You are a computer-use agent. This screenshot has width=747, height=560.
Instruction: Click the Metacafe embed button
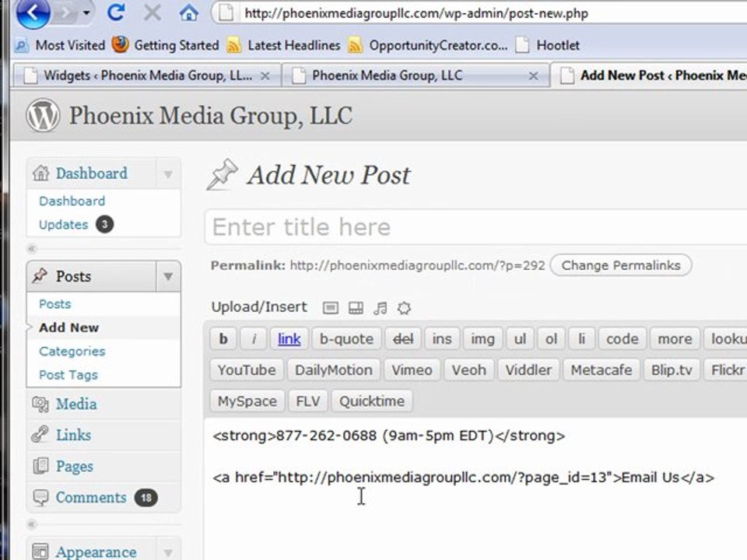pos(601,370)
